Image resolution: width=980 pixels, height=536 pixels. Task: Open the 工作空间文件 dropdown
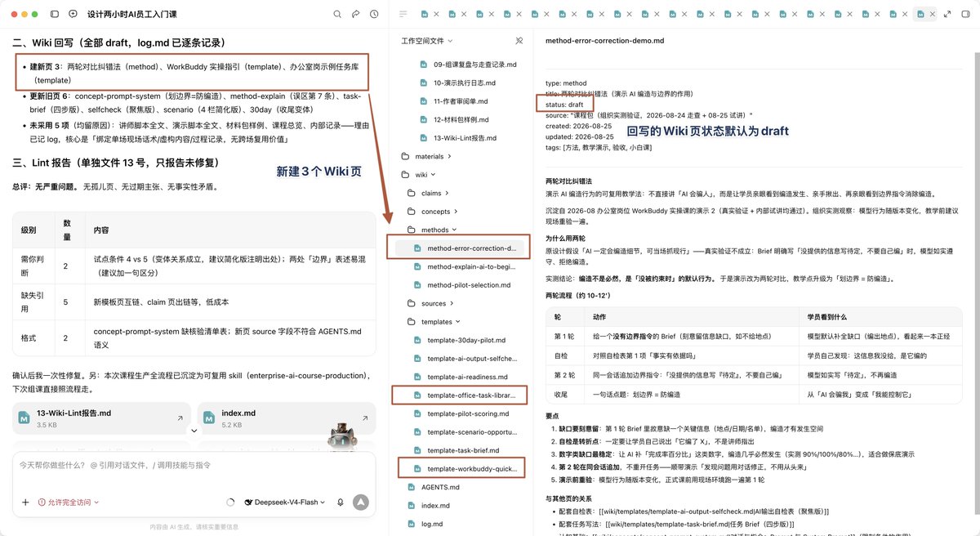coord(426,40)
